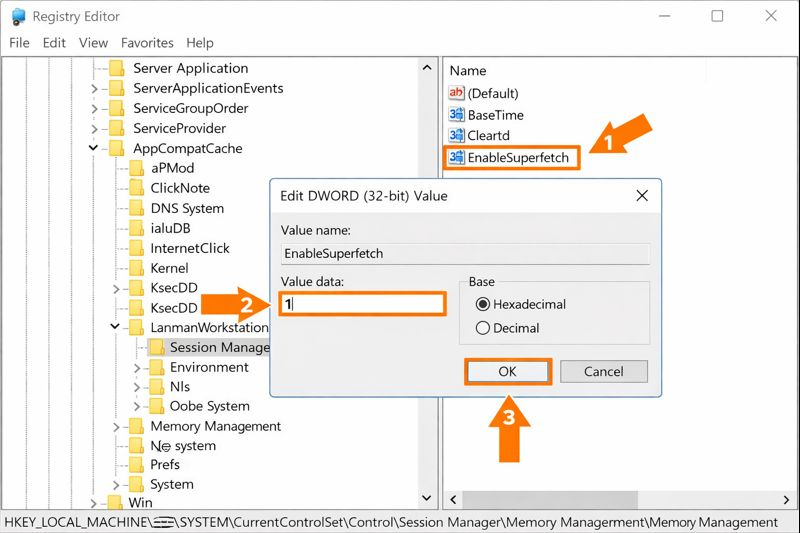Click the ClickNote folder icon
Screen dimensions: 800x533
pos(136,188)
